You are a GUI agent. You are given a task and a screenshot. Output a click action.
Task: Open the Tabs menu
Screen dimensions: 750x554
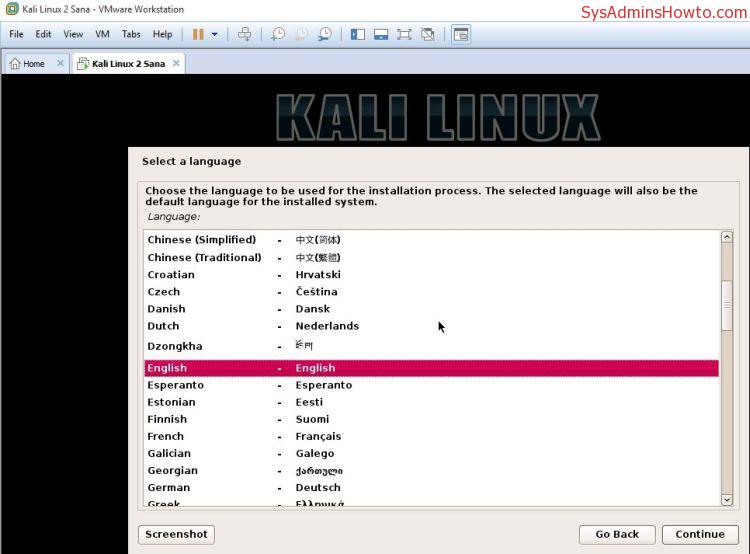pyautogui.click(x=131, y=34)
